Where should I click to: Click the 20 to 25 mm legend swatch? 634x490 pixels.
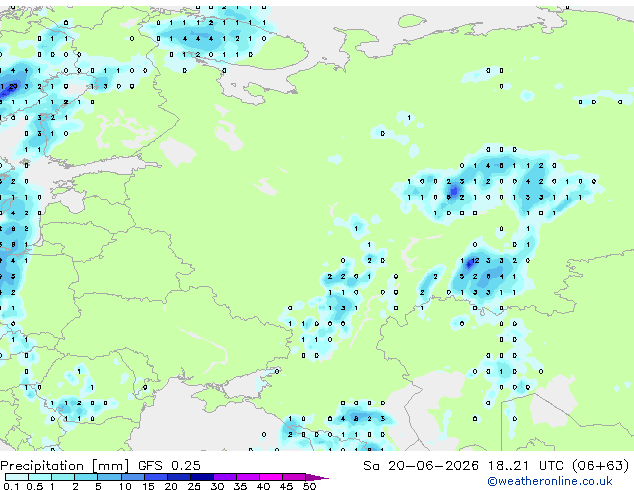point(179,477)
